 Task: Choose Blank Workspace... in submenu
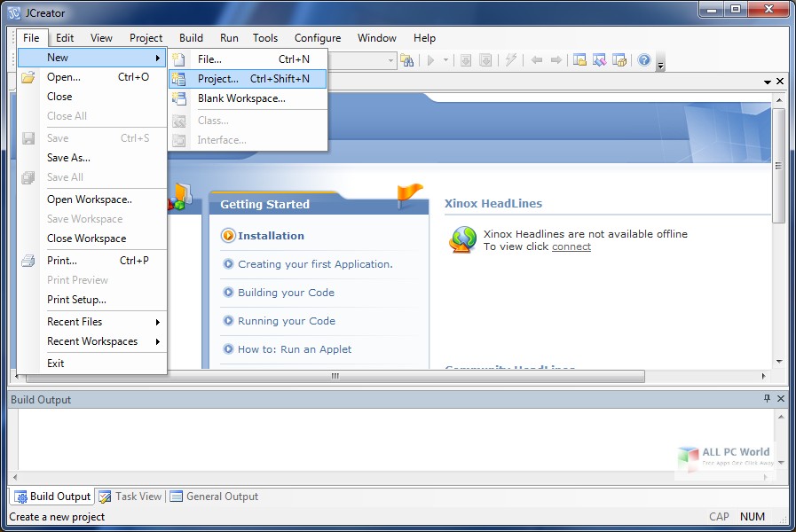tap(248, 98)
